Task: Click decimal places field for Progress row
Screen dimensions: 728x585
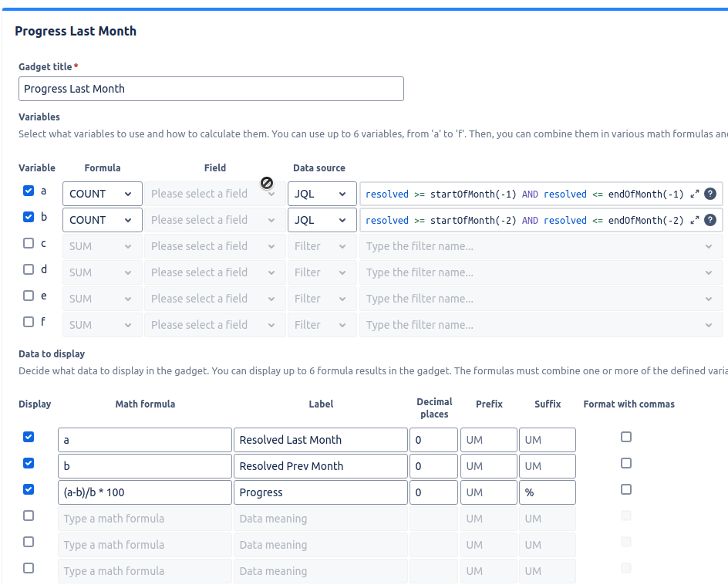Action: click(x=433, y=492)
